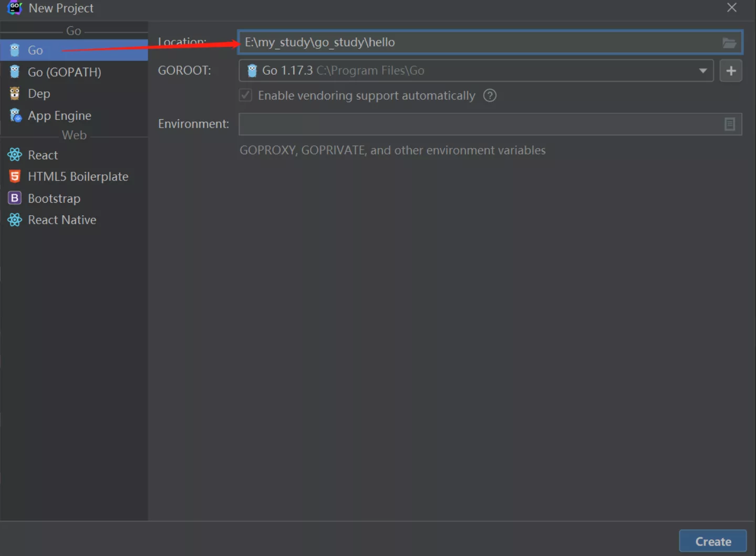Click the GoLand logo in title bar
The height and width of the screenshot is (556, 756).
coord(14,8)
